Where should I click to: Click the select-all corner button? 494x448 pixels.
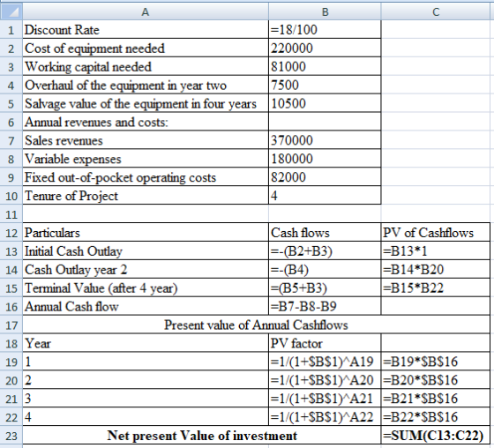11,11
